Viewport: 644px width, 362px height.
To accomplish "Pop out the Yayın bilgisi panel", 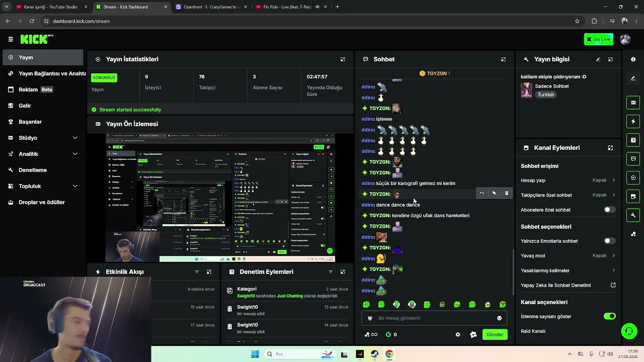I will coord(610,59).
